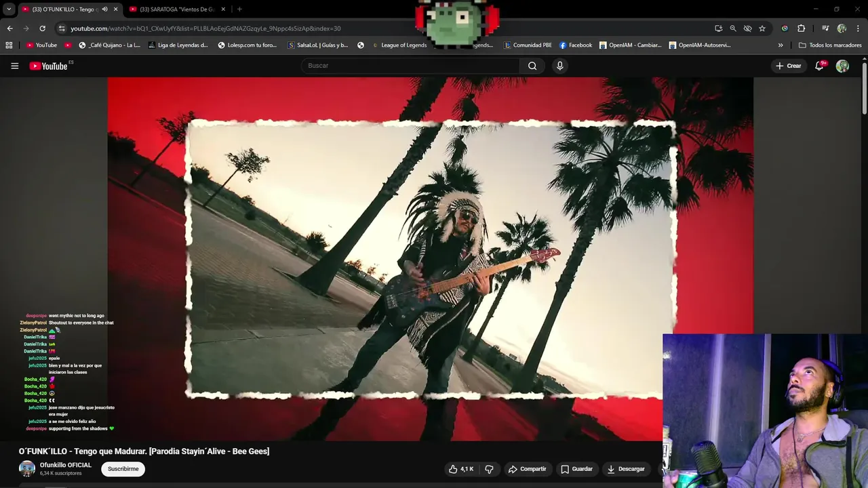The width and height of the screenshot is (868, 488).
Task: Open the YouTube hamburger guide menu
Action: point(14,66)
